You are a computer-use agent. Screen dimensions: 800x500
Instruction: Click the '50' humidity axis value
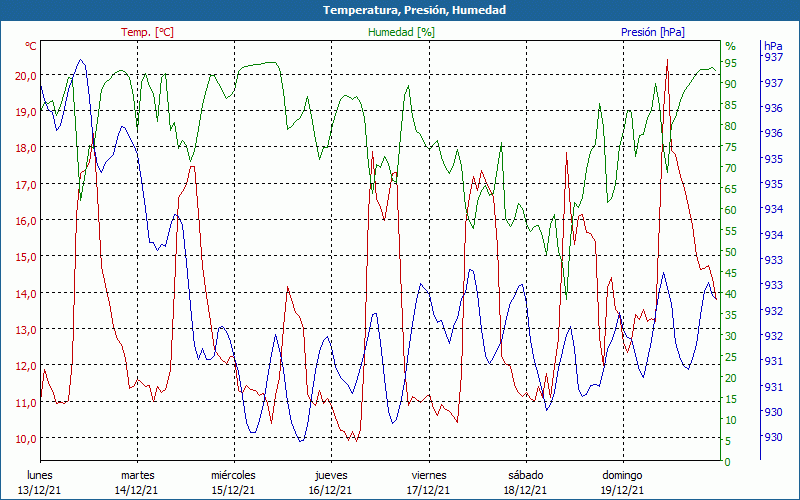(x=731, y=252)
